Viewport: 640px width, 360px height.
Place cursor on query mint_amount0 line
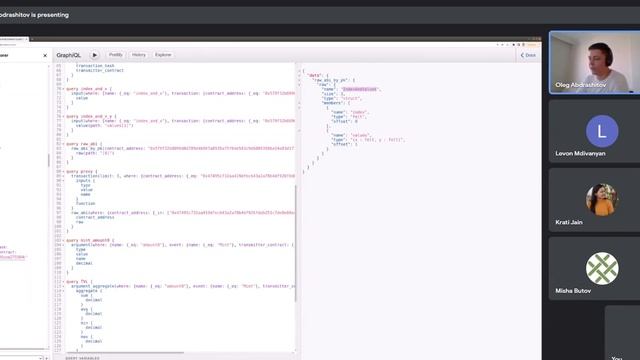click(x=90, y=240)
